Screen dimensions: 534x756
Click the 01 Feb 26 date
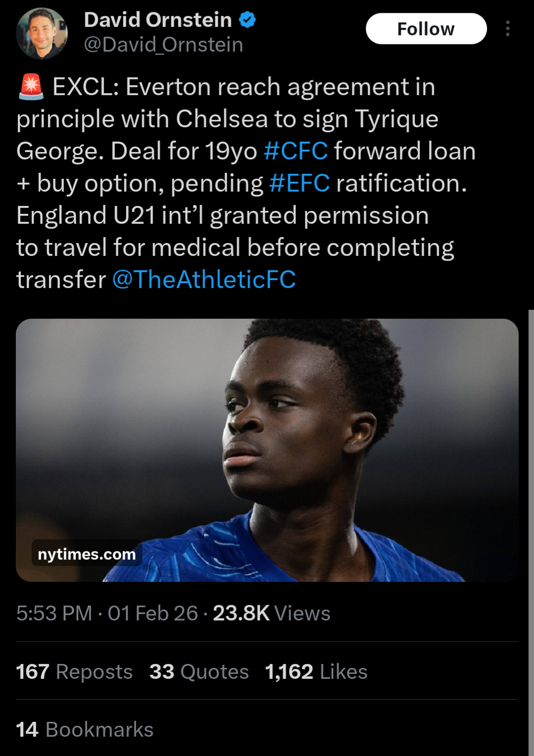click(x=152, y=613)
